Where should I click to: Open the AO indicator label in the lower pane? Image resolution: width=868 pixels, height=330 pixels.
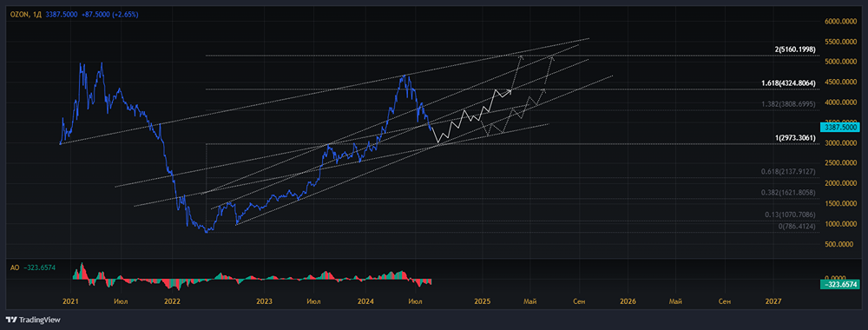click(15, 267)
